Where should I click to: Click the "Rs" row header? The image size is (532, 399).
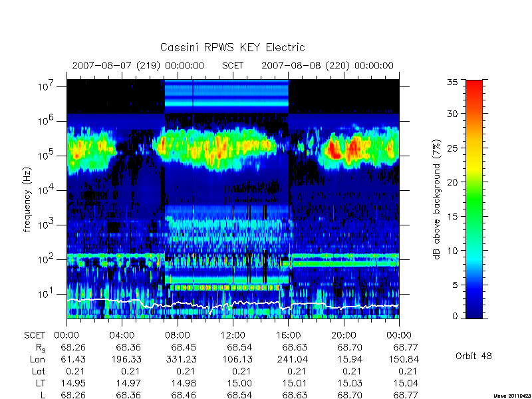coord(41,348)
